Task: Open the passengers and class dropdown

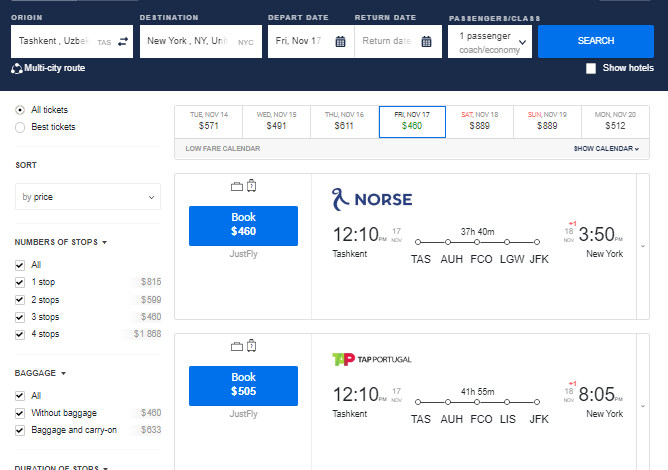Action: [x=489, y=42]
